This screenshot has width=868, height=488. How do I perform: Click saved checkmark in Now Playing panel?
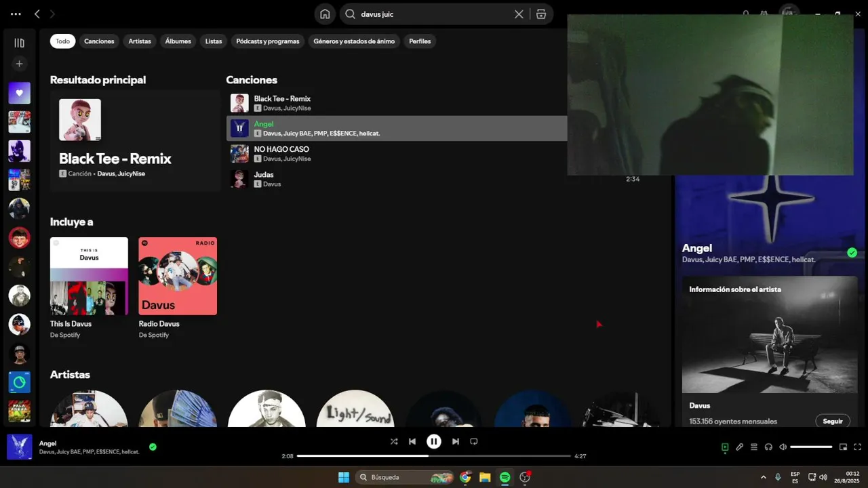click(852, 253)
